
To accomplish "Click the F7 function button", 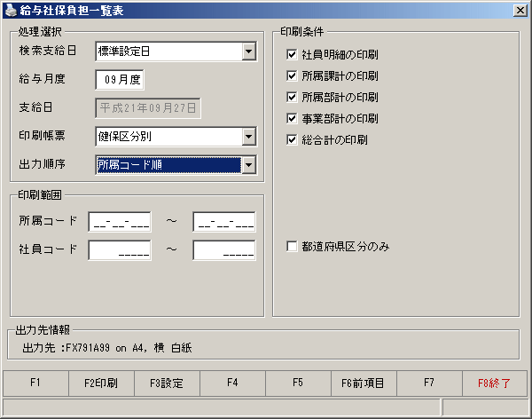I will click(x=429, y=383).
